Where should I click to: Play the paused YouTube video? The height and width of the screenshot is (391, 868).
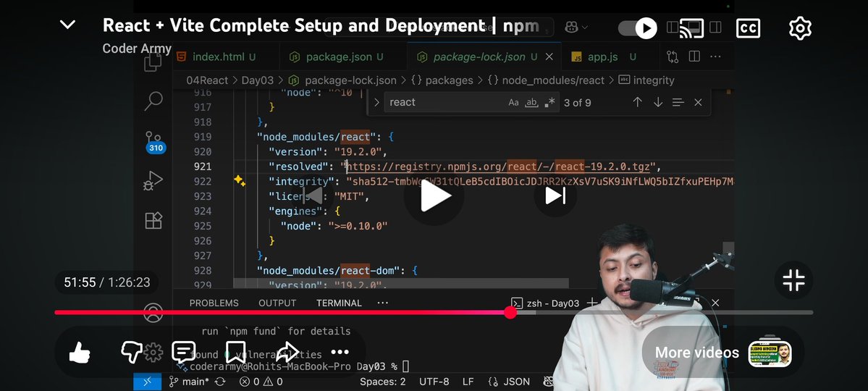click(x=434, y=195)
